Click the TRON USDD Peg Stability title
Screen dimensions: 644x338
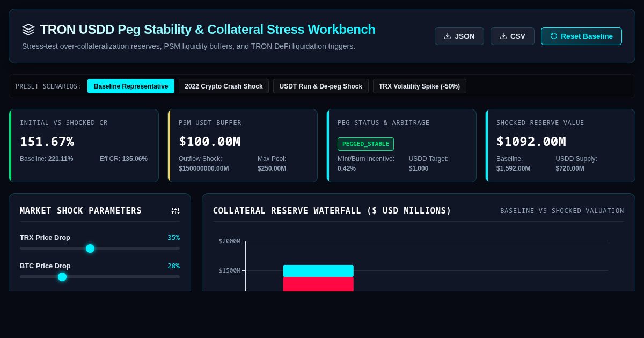tap(208, 30)
